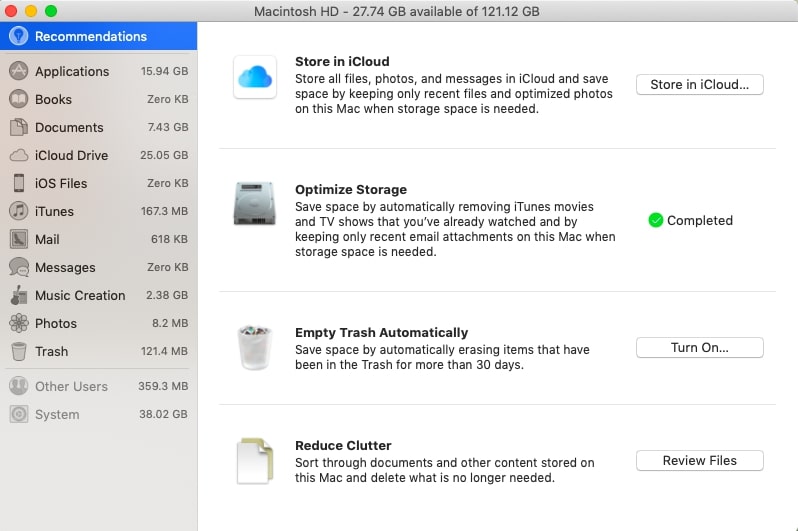
Task: Turn On Empty Trash Automatically
Action: [699, 348]
